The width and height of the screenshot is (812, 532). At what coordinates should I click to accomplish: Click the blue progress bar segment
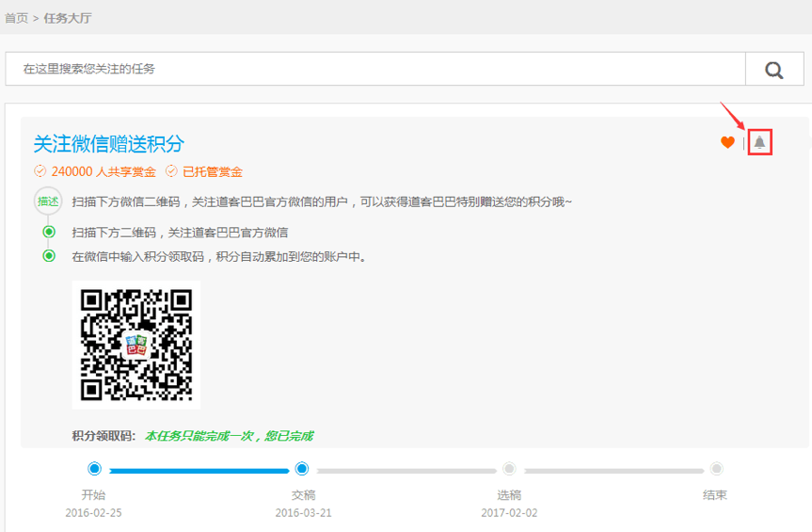pos(198,470)
